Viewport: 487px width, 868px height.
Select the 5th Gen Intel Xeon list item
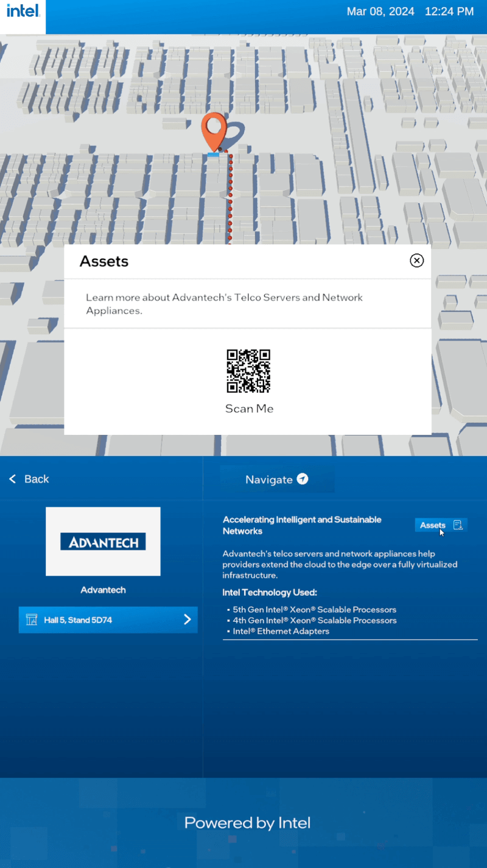(x=314, y=610)
